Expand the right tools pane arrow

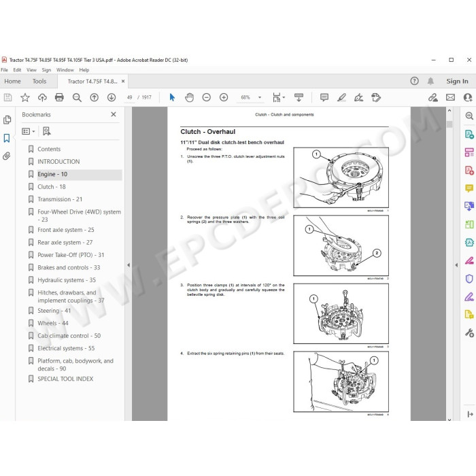coord(456,265)
